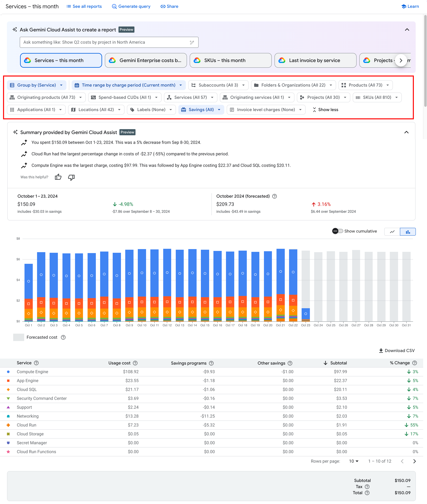Click Forecasted cost gray swatch
This screenshot has height=504, width=427.
pos(19,337)
